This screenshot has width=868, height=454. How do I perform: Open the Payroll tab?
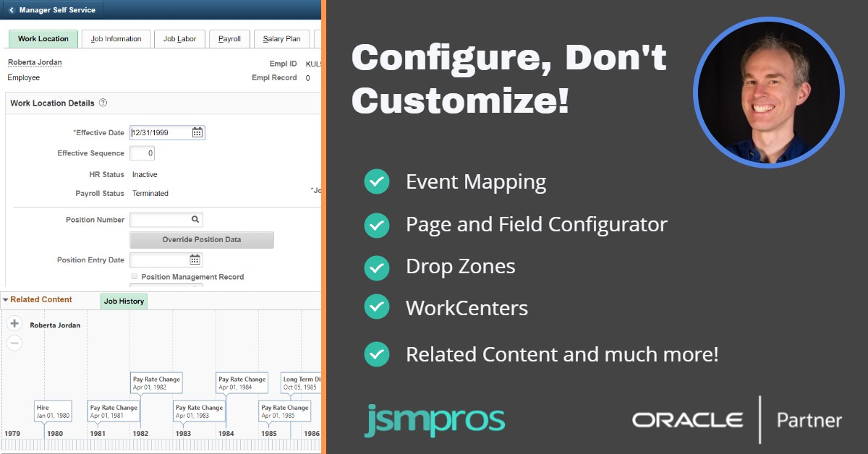(x=230, y=39)
